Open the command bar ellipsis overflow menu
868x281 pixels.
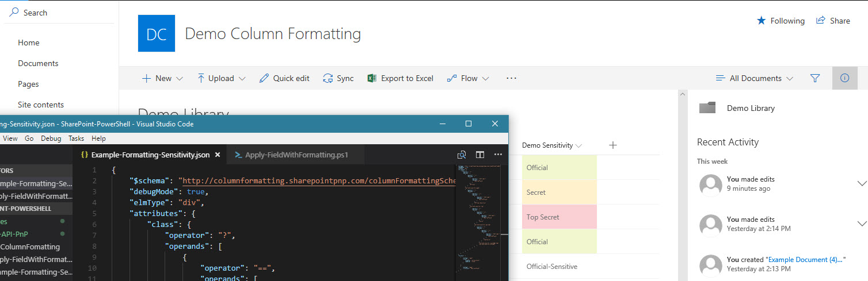[x=511, y=78]
